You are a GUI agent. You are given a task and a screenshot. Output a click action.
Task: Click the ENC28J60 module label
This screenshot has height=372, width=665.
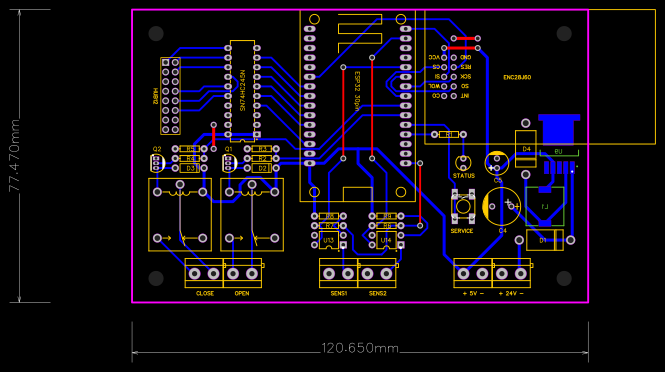[x=517, y=78]
